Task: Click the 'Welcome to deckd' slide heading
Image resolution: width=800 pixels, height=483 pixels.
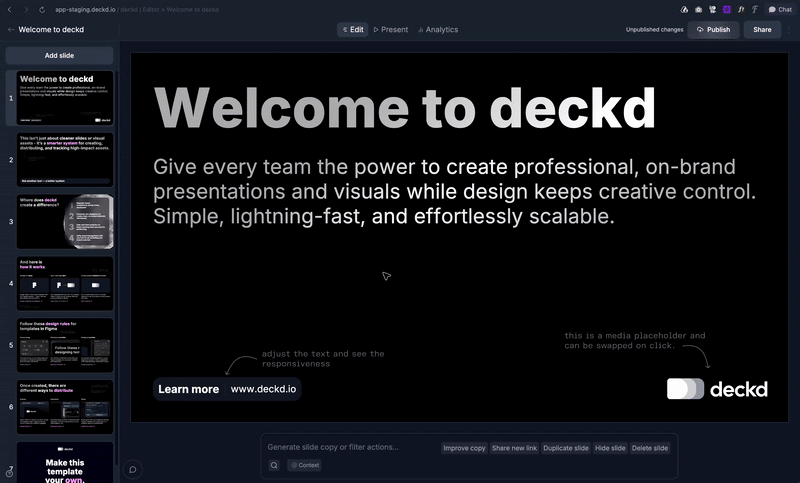Action: (405, 108)
